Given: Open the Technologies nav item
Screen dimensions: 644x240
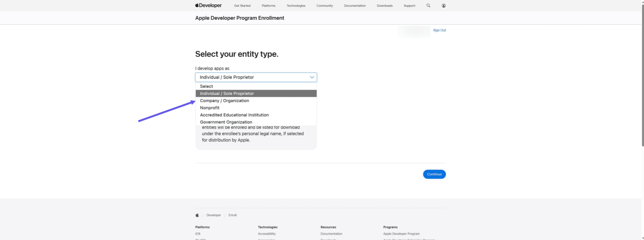Looking at the screenshot, I should [x=296, y=6].
